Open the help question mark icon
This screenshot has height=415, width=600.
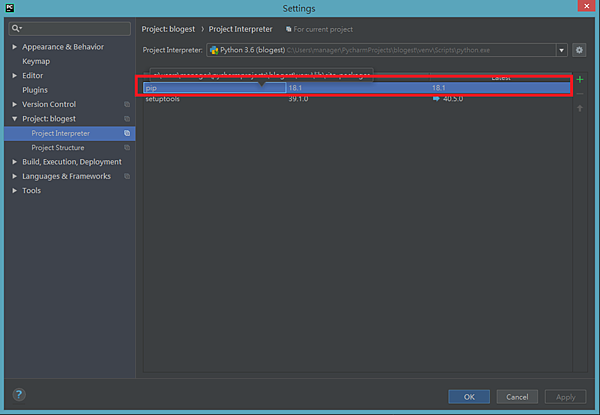[x=19, y=394]
